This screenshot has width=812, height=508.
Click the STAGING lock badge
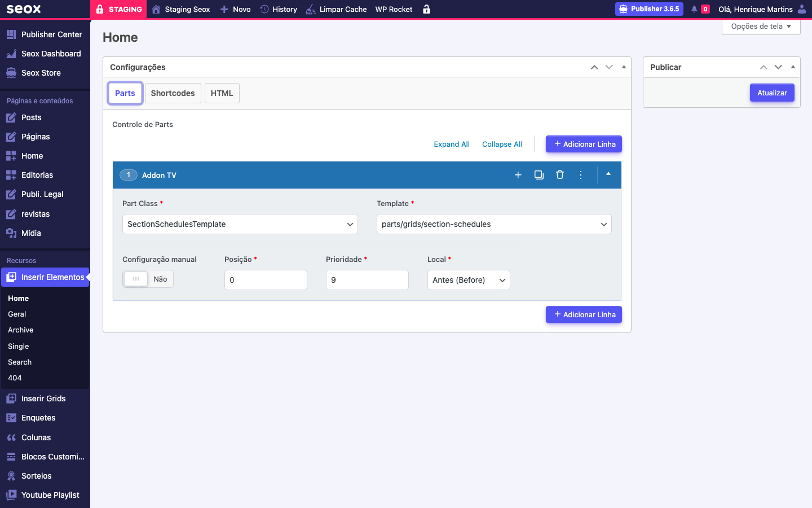click(x=118, y=9)
